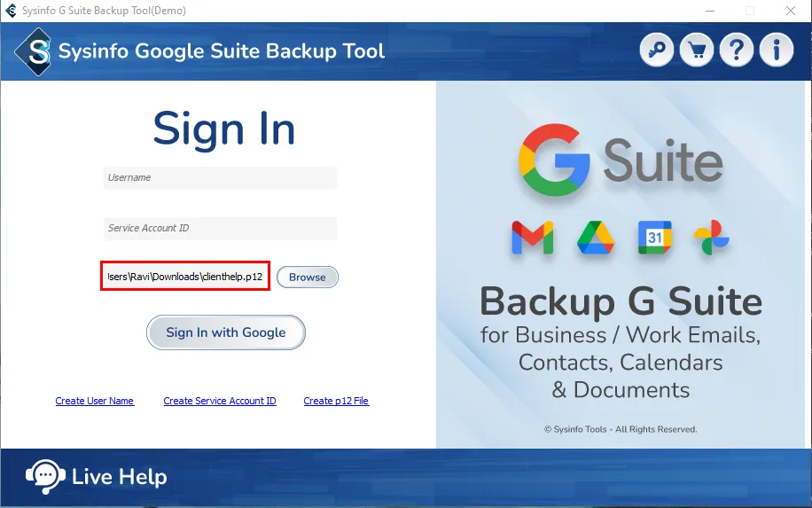Click the Live Help text
812x508 pixels.
click(120, 477)
